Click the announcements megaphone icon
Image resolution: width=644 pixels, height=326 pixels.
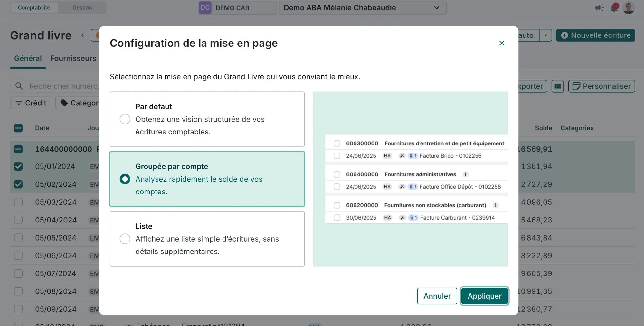pos(599,8)
